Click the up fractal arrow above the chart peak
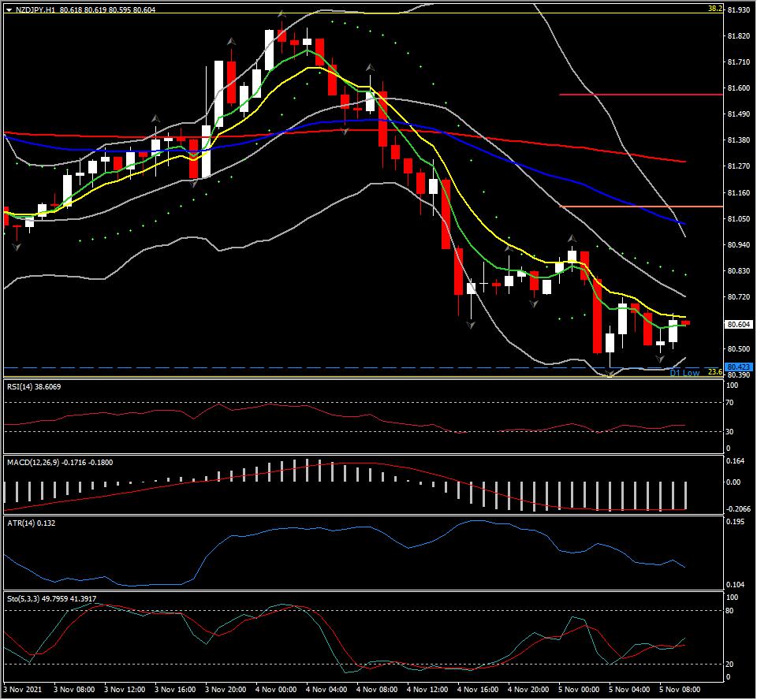The image size is (757, 700). point(282,14)
